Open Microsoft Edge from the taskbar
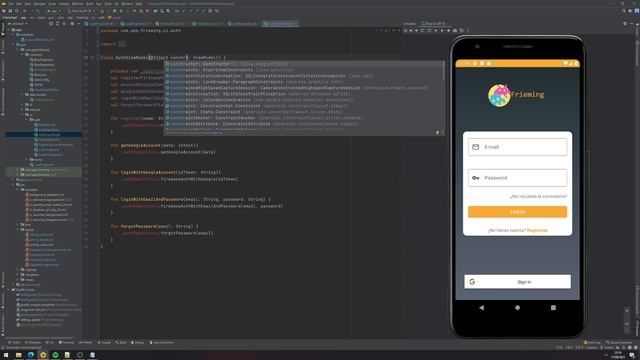640x360 pixels. tap(31, 355)
